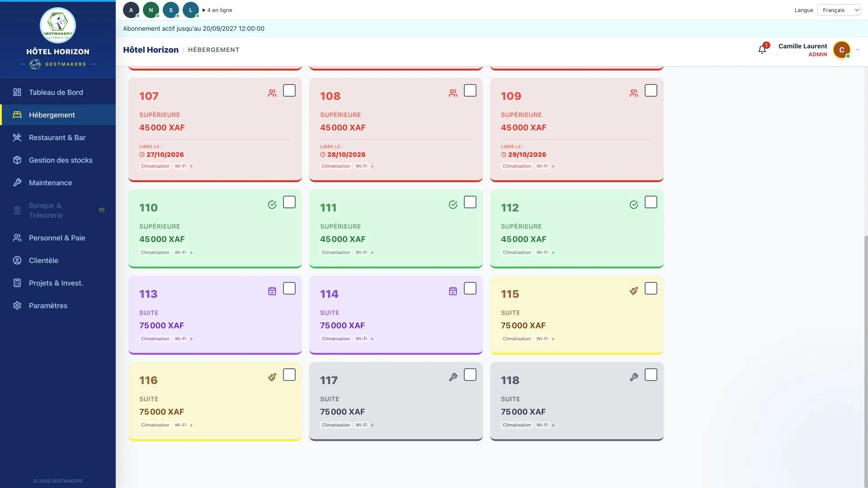
Task: Click the occupied guests icon on room 107
Action: tap(272, 93)
